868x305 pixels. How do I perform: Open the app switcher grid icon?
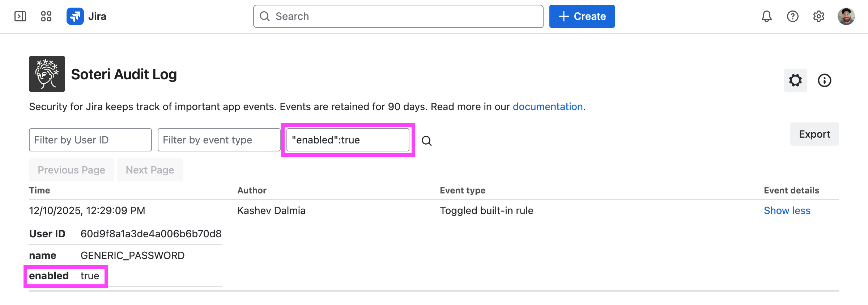[x=46, y=16]
